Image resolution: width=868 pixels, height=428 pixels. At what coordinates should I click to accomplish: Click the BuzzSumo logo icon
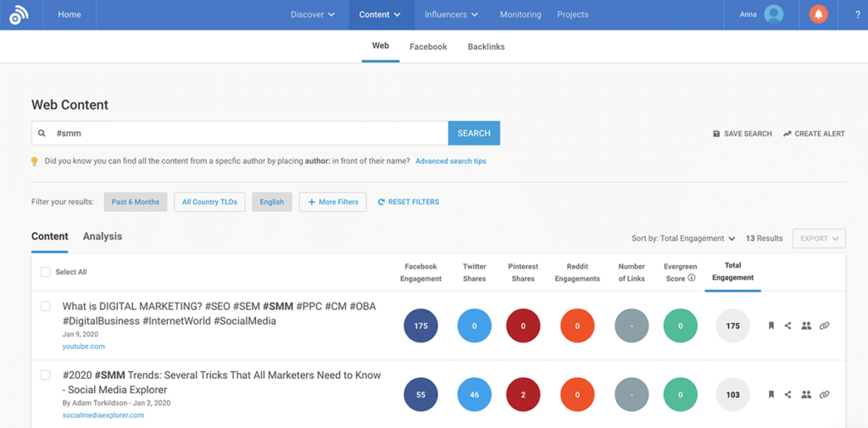point(19,15)
